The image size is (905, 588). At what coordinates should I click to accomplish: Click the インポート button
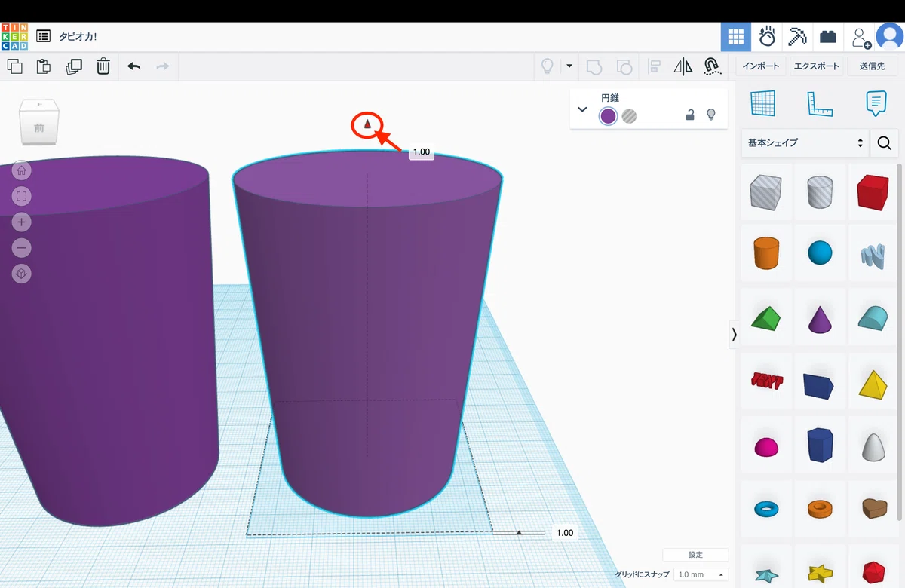coord(761,66)
